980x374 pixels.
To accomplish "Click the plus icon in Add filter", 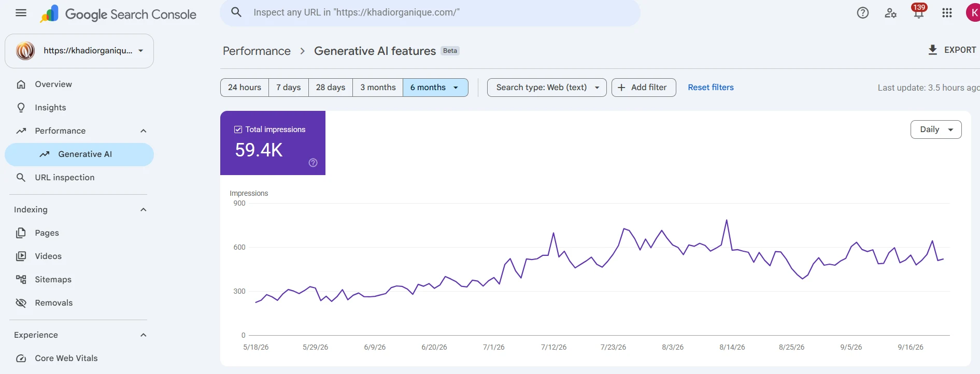I will (621, 88).
